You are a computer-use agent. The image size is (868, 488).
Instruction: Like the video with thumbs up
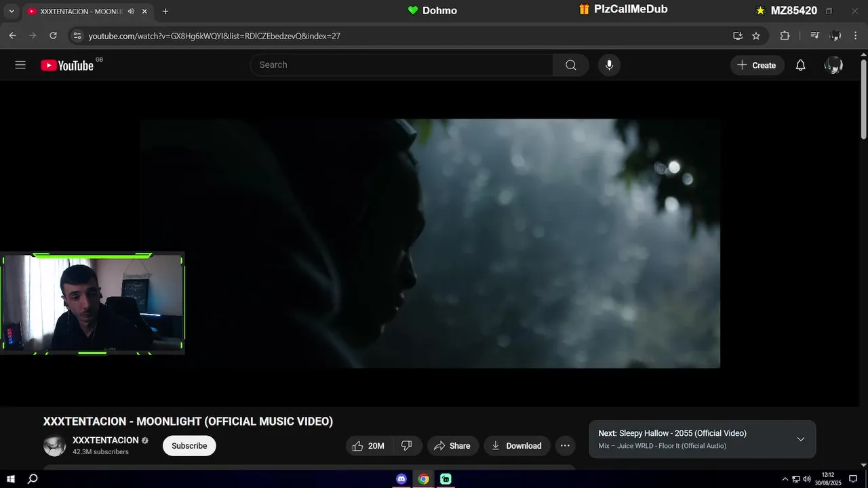[358, 445]
